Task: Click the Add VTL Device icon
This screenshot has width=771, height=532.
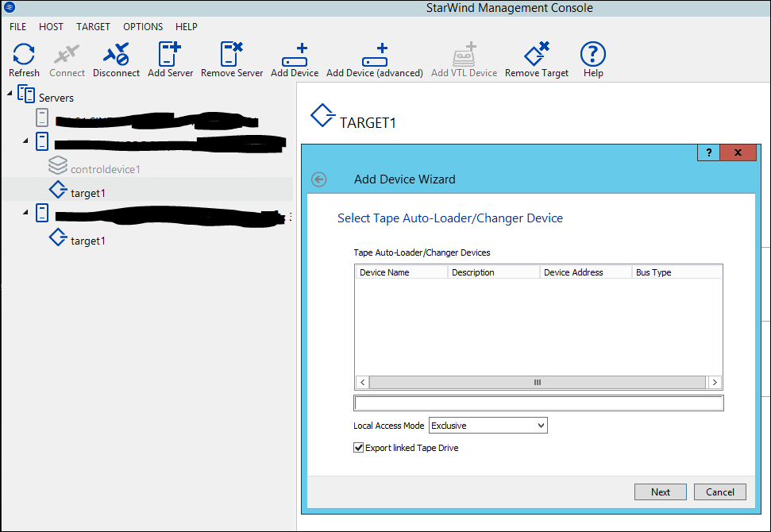Action: 465,54
